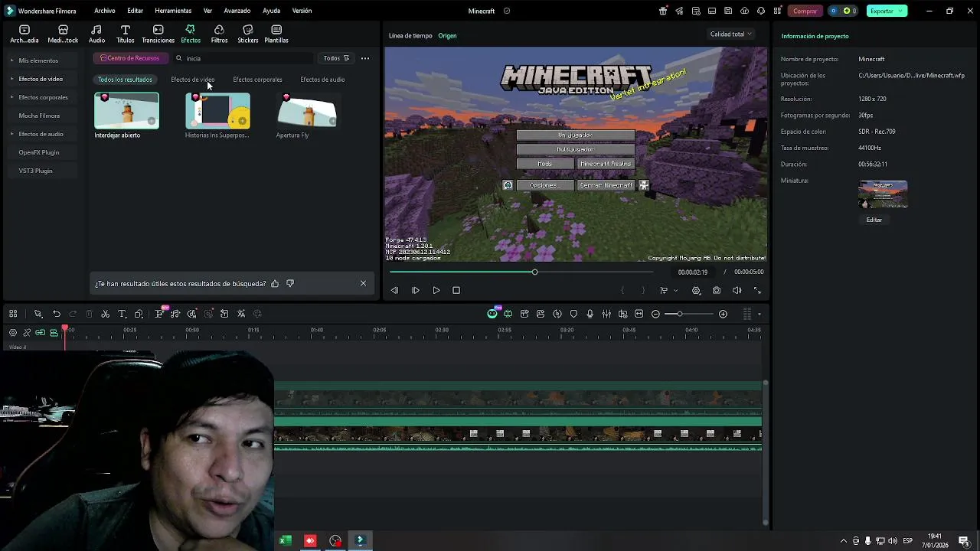The width and height of the screenshot is (980, 551).
Task: Click Editar under the project thumbnail
Action: 874,220
